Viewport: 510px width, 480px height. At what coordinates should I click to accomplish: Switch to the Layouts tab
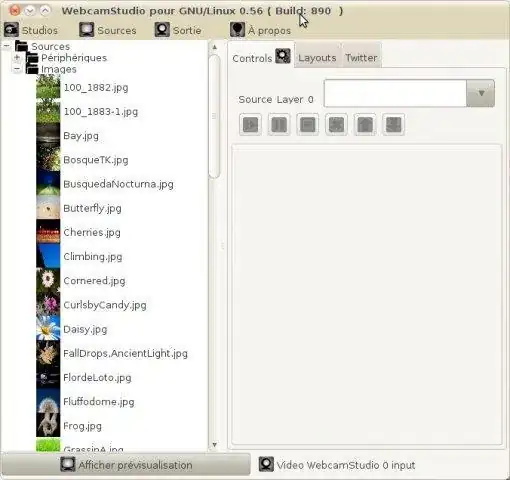click(x=317, y=58)
